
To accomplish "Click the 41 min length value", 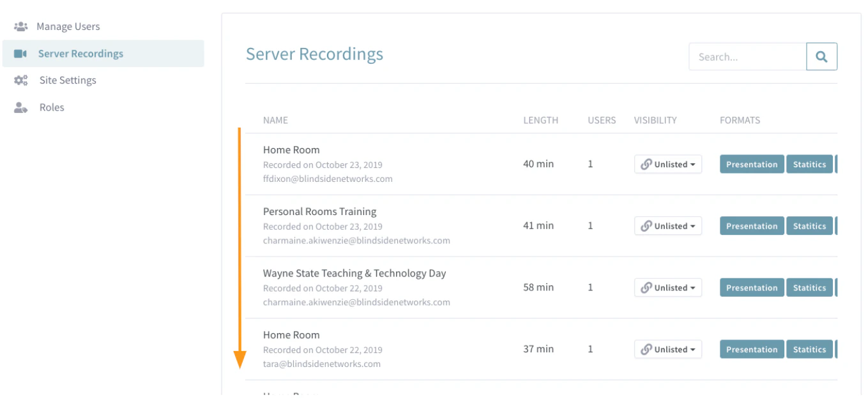I will coord(538,225).
